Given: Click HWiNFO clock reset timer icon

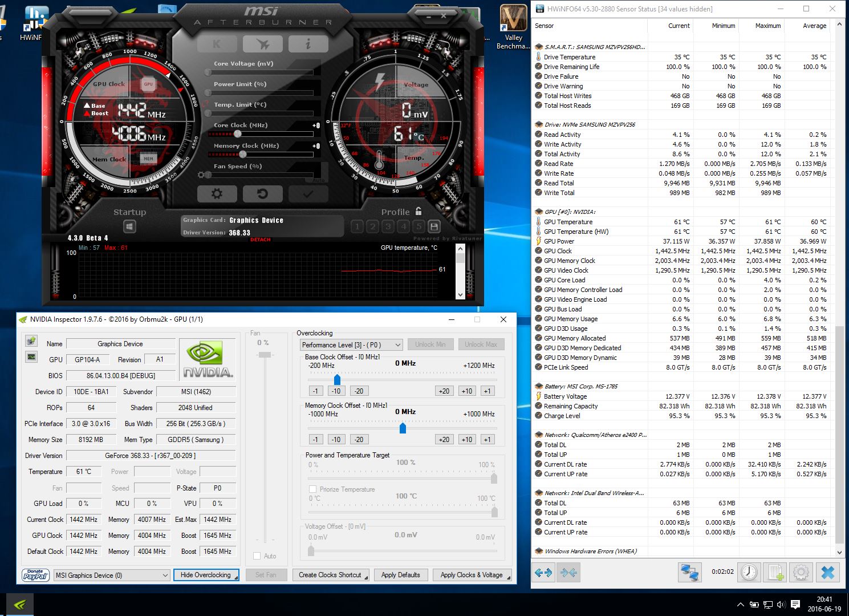Looking at the screenshot, I should [749, 572].
